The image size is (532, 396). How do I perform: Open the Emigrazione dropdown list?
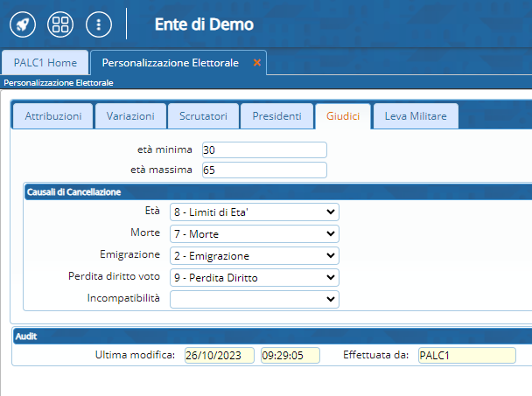[x=254, y=255]
